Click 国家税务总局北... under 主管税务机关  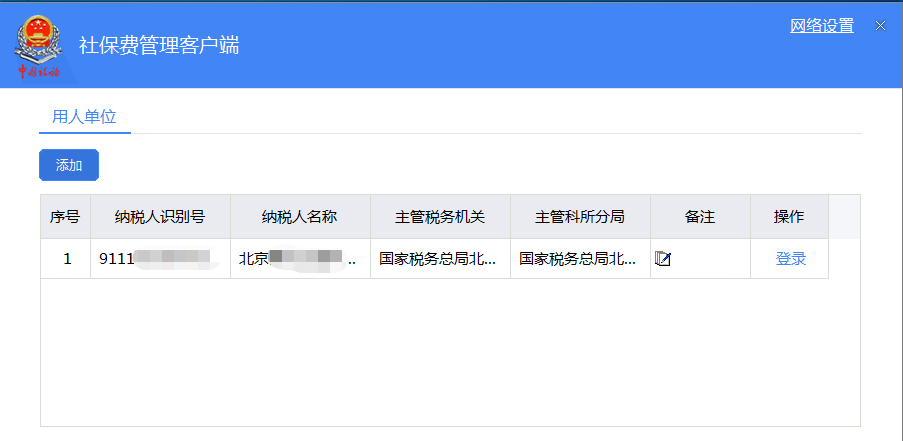[441, 259]
